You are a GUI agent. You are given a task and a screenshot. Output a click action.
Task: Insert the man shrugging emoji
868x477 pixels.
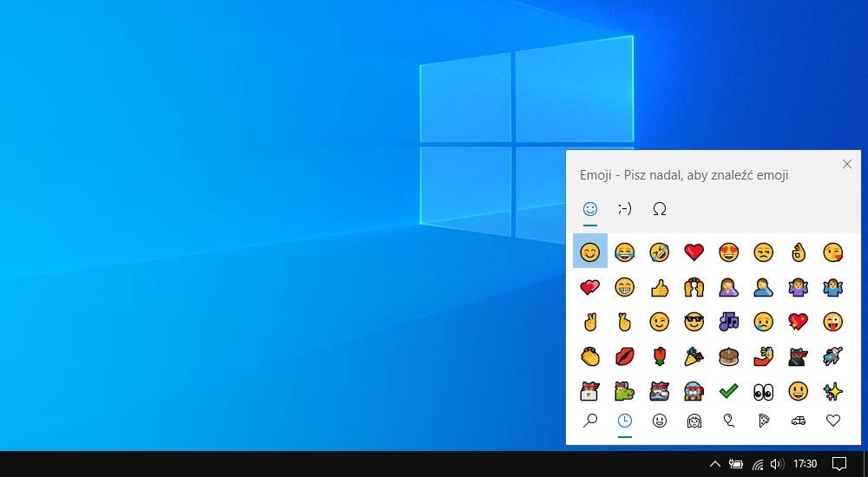(832, 287)
